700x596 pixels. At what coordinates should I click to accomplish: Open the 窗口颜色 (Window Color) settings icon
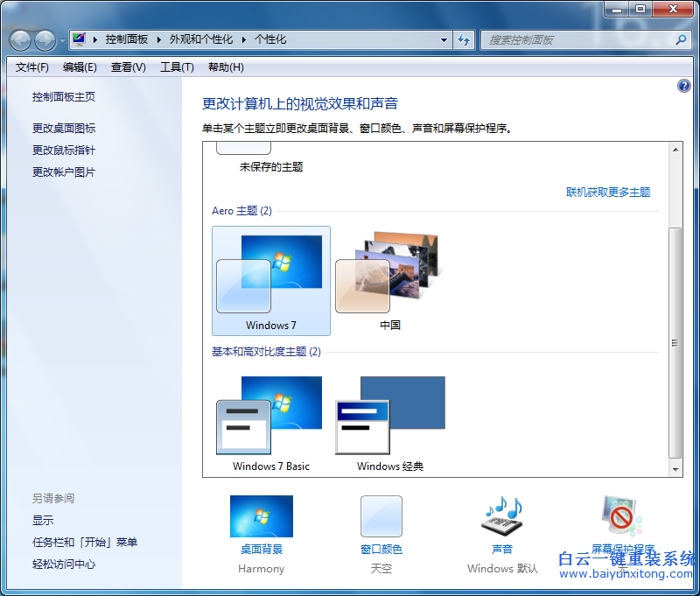pyautogui.click(x=381, y=516)
